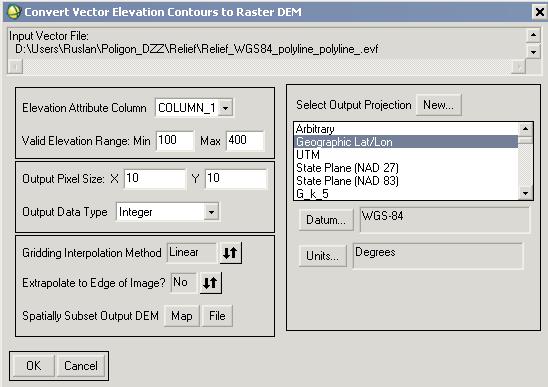Click the Min elevation field
Viewport: 548px width, 387px height.
coord(175,141)
